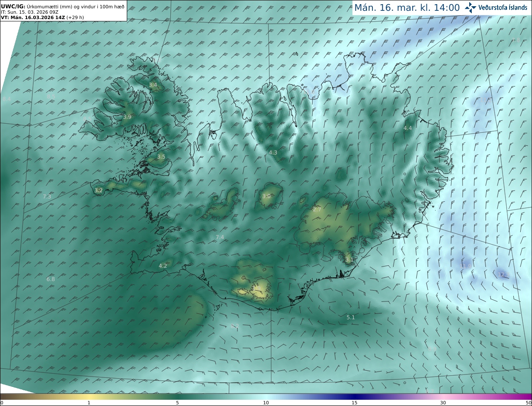Click the map value 4.2 in the southwest

pos(163,266)
